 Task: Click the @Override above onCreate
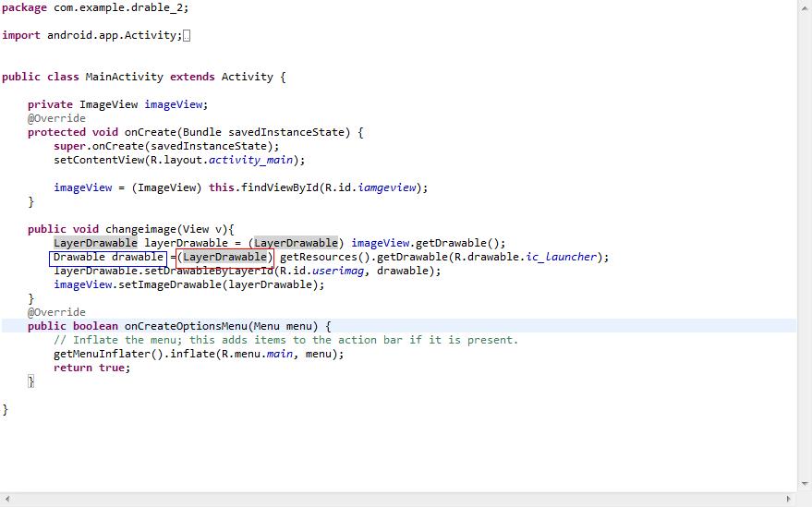pyautogui.click(x=56, y=118)
